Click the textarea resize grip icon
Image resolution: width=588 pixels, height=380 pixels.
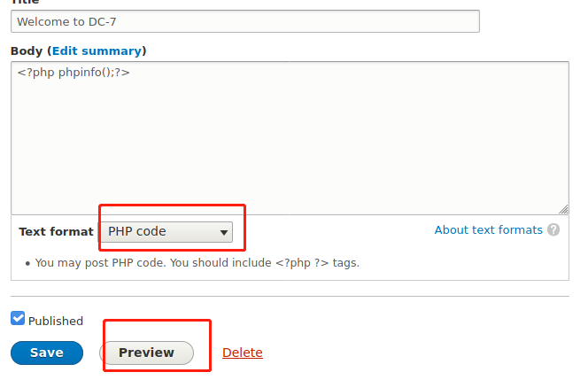click(x=563, y=209)
